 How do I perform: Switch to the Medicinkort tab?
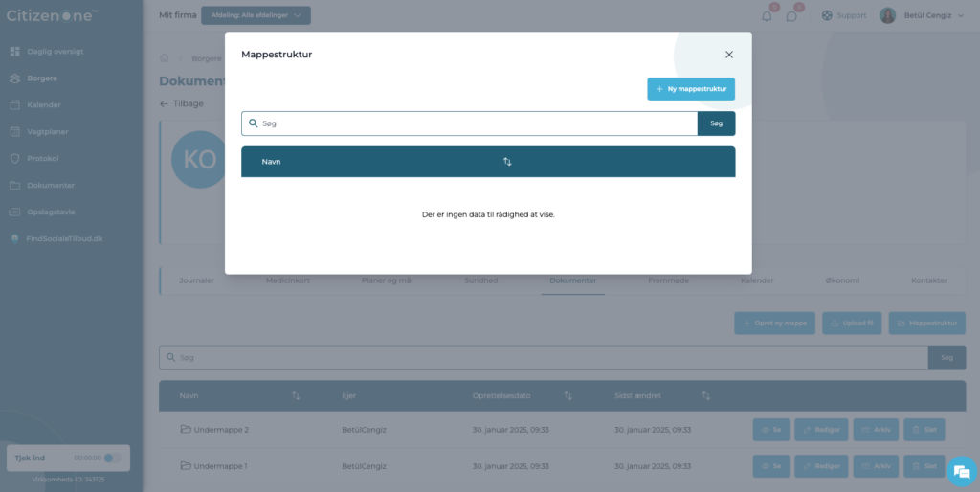287,280
